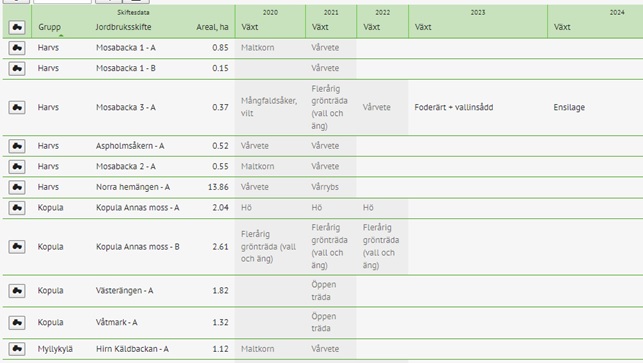Open Ensilage cell for Mosabacka 3 - A
The height and width of the screenshot is (363, 643).
tap(569, 107)
